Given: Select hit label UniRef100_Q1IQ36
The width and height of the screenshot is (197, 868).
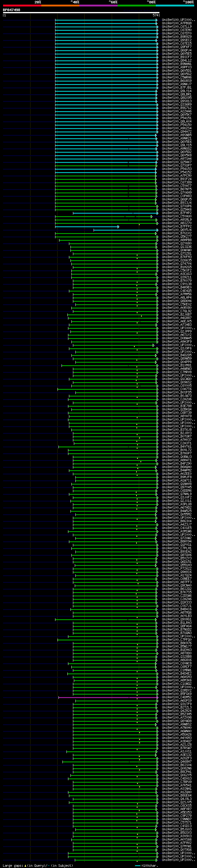Looking at the screenshot, I should [176, 247].
